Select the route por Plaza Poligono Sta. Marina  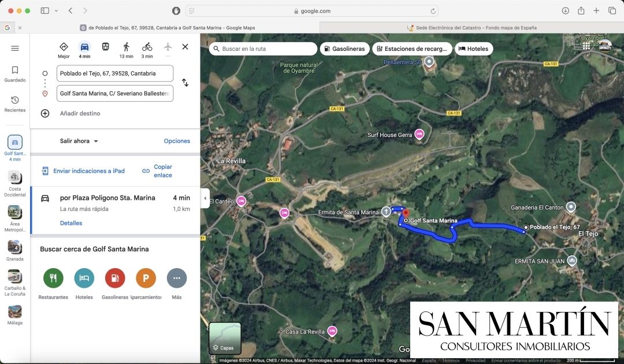pos(116,210)
